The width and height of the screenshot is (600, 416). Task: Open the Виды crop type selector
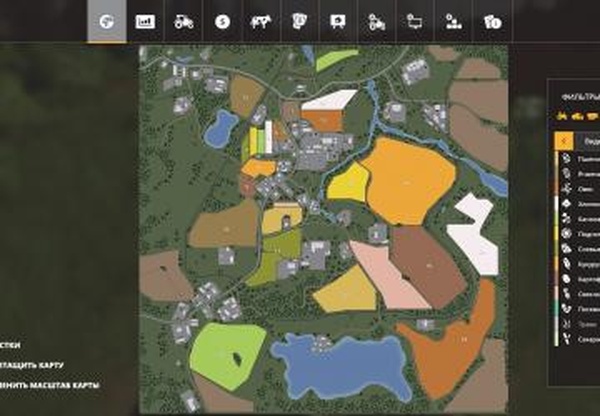point(589,141)
